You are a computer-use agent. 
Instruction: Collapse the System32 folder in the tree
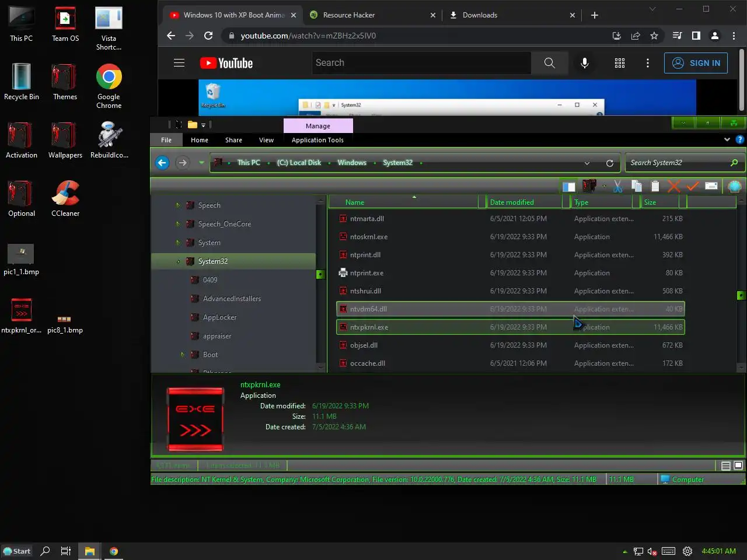[x=178, y=261]
